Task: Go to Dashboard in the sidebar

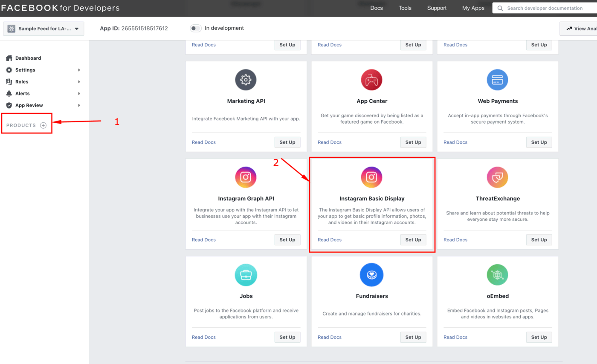Action: (28, 58)
